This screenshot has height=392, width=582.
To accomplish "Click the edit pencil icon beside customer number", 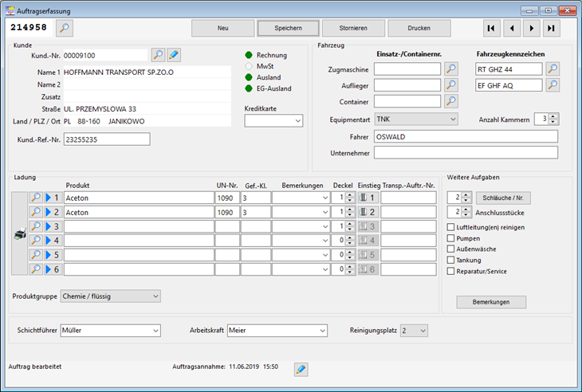I will pos(173,55).
